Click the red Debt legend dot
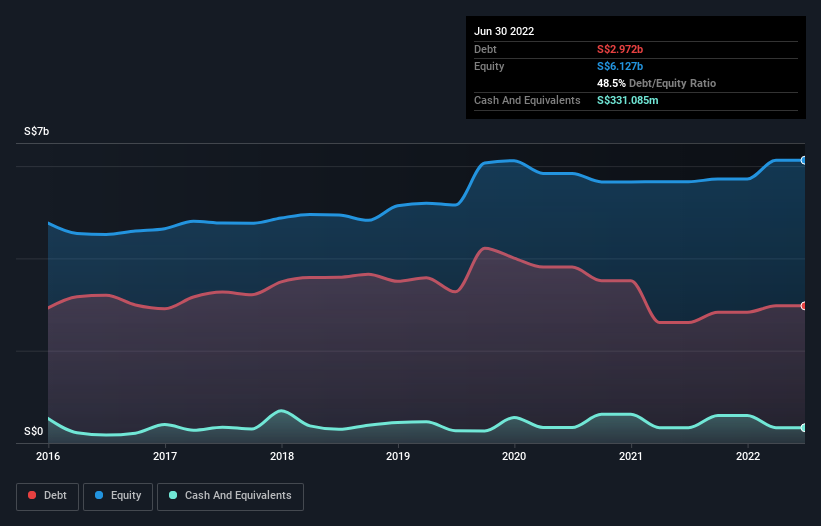This screenshot has height=526, width=821. [x=32, y=495]
